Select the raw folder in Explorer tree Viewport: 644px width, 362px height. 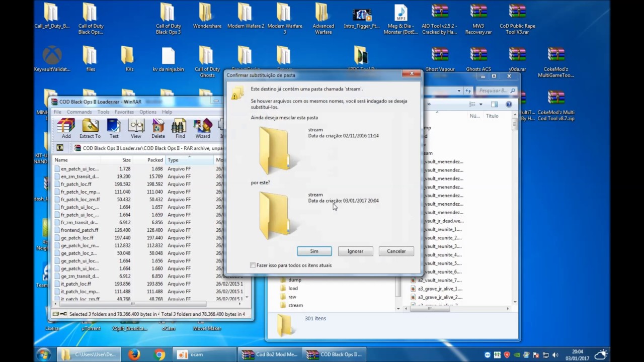coord(292,297)
